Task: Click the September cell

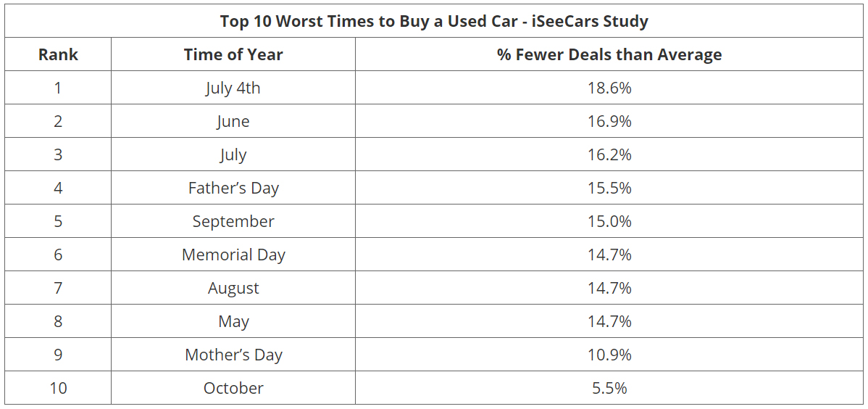Action: pyautogui.click(x=233, y=221)
